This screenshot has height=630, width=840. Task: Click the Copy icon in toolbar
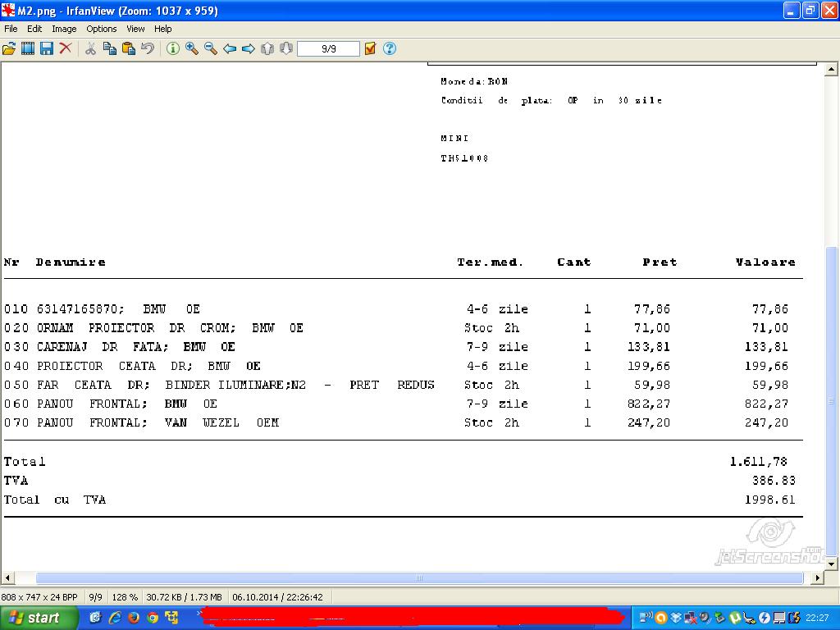(109, 49)
